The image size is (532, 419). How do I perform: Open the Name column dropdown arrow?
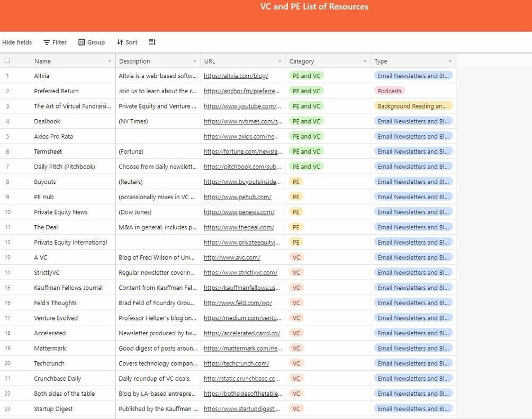[x=110, y=61]
